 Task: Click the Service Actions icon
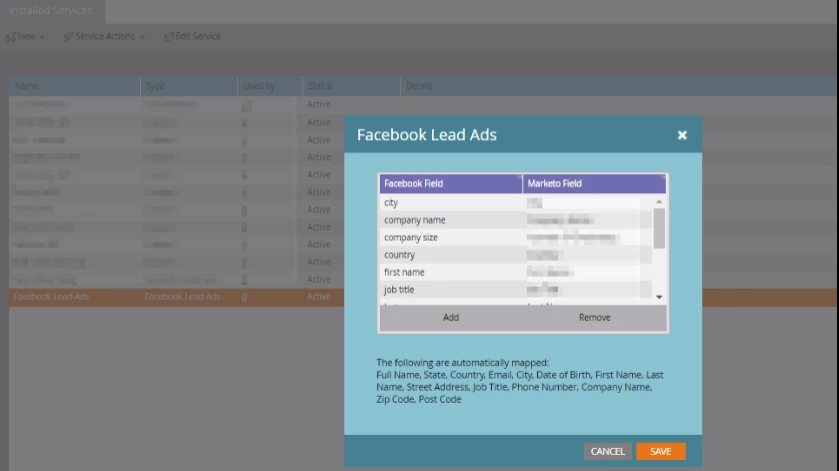68,37
